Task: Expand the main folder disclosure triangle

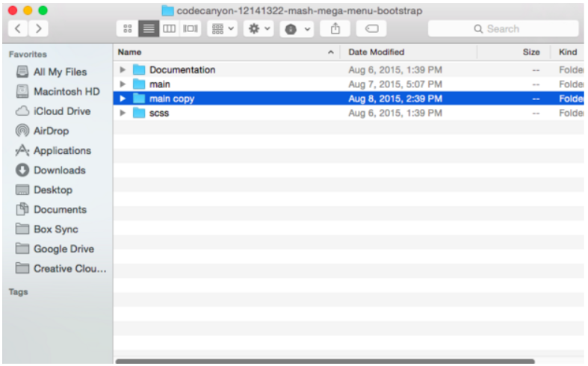Action: click(123, 84)
